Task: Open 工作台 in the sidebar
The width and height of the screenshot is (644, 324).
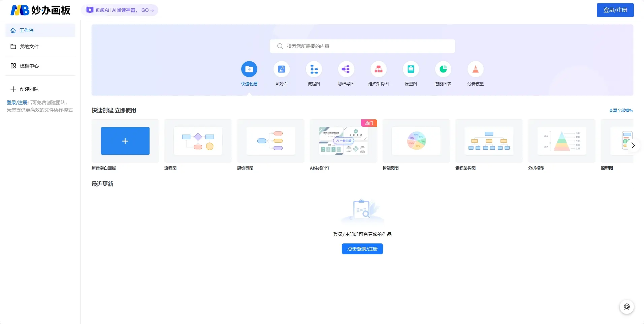Action: [27, 30]
